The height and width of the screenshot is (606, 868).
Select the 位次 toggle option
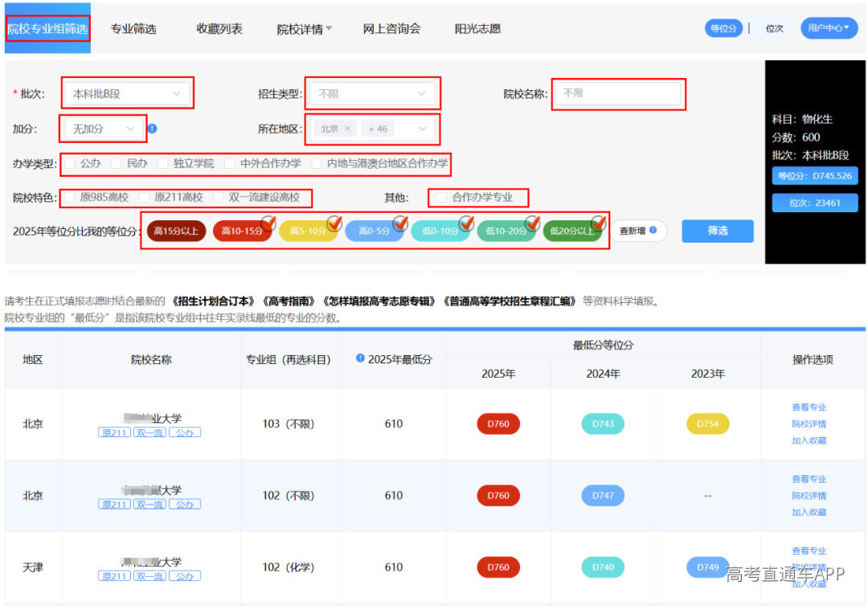774,28
